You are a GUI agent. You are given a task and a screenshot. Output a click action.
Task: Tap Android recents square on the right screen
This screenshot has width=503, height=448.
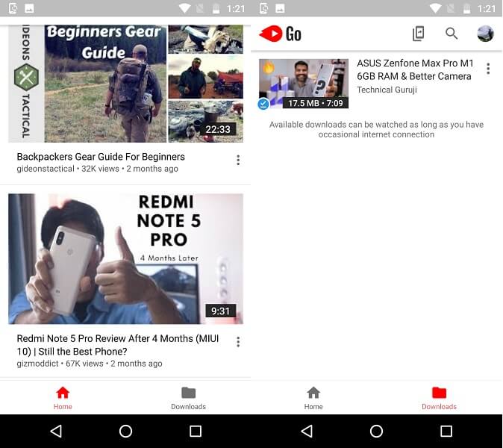click(x=446, y=431)
